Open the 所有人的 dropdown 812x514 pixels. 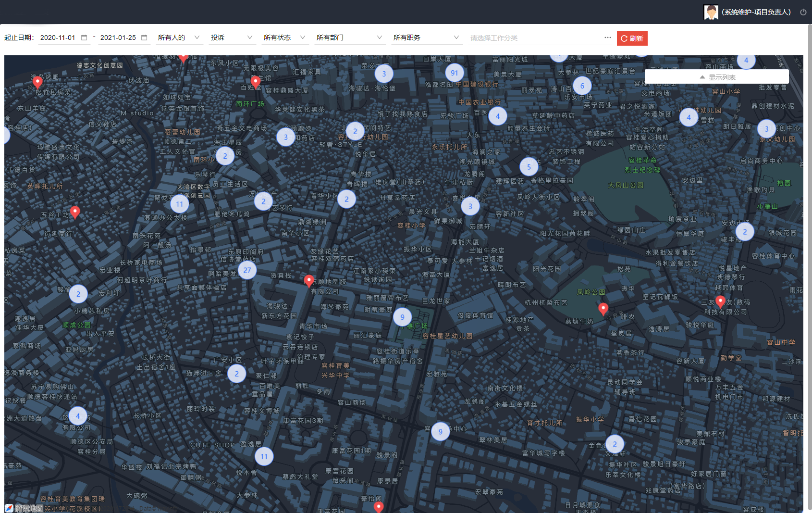(179, 38)
